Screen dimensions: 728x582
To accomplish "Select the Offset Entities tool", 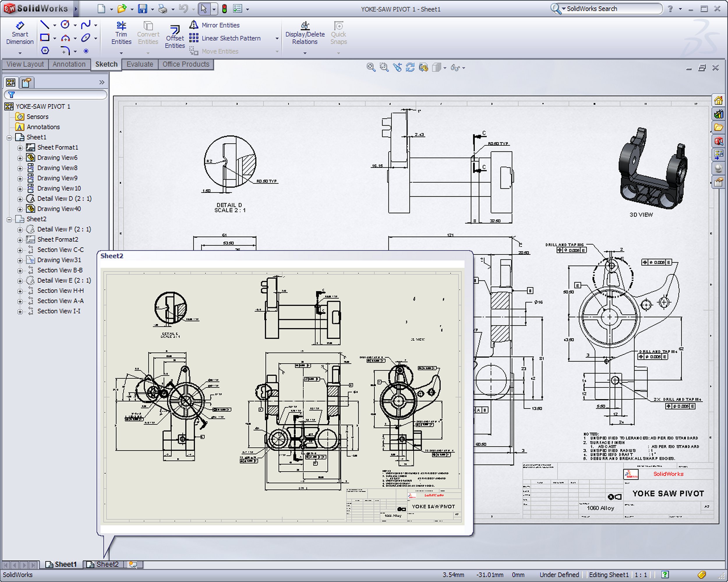I will pyautogui.click(x=174, y=37).
